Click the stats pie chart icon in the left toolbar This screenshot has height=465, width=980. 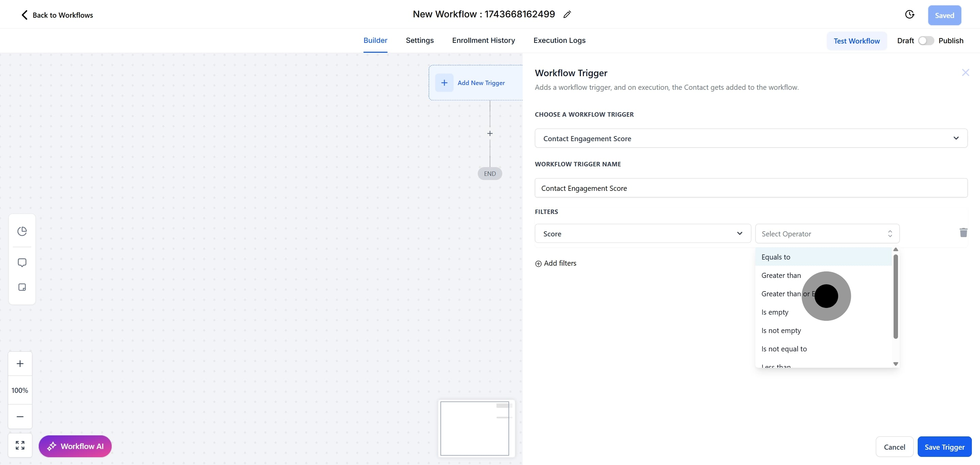pos(22,231)
